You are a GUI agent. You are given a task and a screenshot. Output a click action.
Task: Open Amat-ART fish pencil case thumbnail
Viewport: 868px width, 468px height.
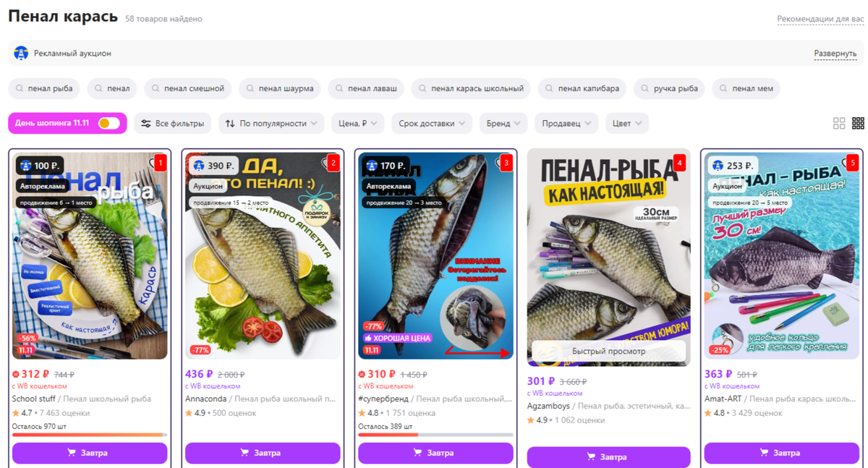[781, 255]
